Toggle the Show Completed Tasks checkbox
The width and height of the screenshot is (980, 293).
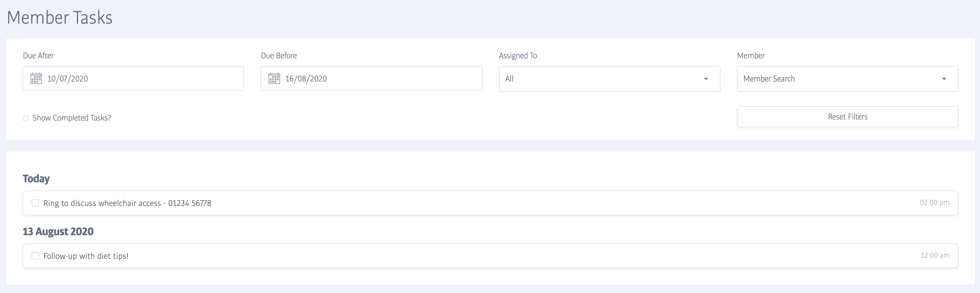[x=26, y=118]
